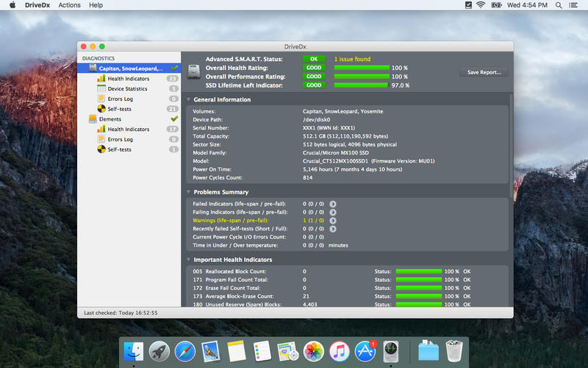The width and height of the screenshot is (588, 368).
Task: Open the Apple menu
Action: tap(12, 5)
